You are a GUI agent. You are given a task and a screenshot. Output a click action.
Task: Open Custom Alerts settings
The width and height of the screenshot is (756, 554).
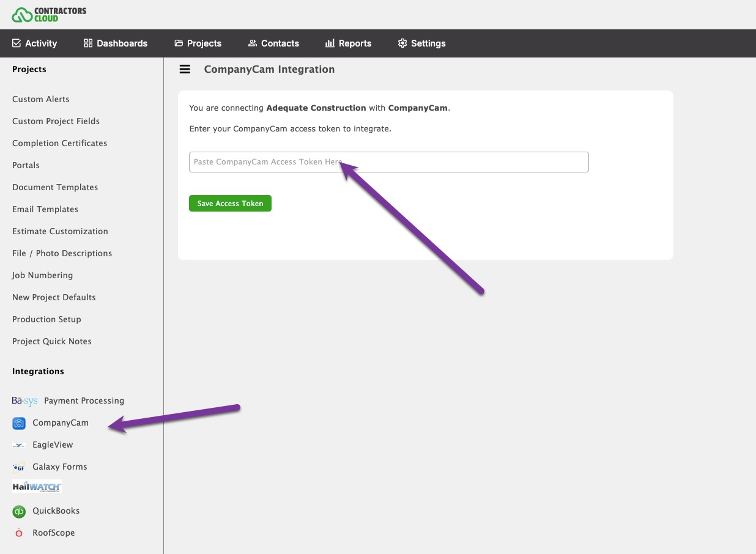[41, 99]
